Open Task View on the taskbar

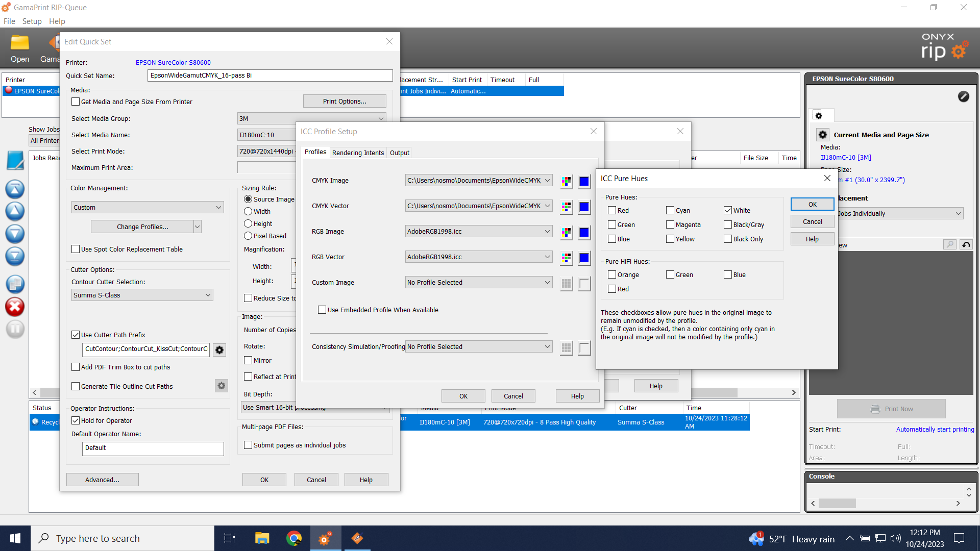(x=230, y=538)
